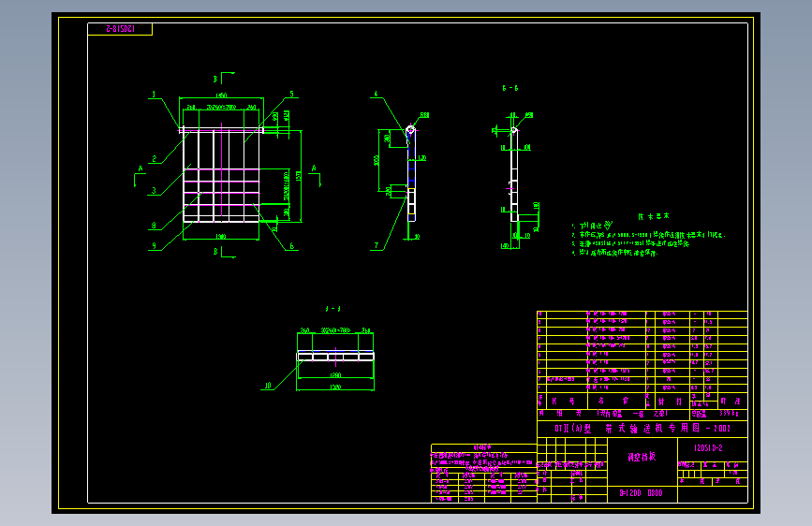The height and width of the screenshot is (526, 812).
Task: Select the B-B section view title
Action: (x=510, y=88)
